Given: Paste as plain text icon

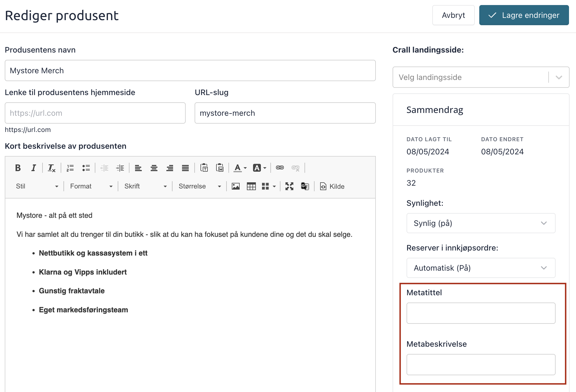Looking at the screenshot, I should coord(204,168).
